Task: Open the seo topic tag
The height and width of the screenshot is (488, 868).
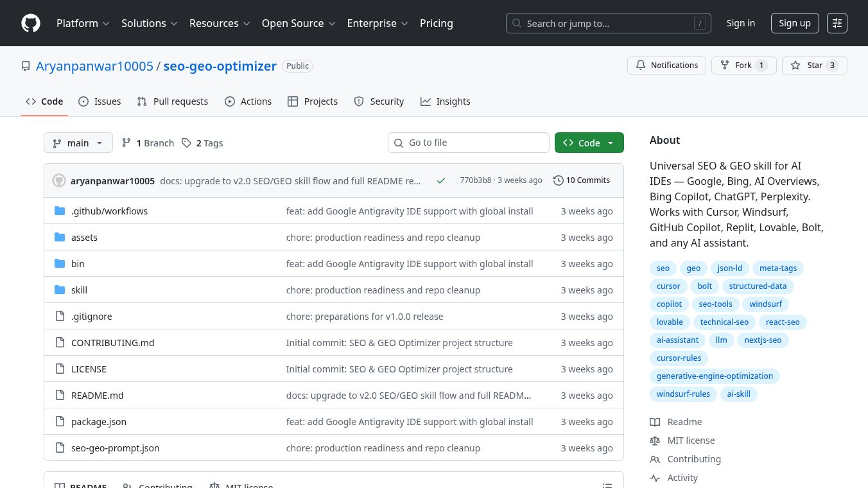Action: 663,268
